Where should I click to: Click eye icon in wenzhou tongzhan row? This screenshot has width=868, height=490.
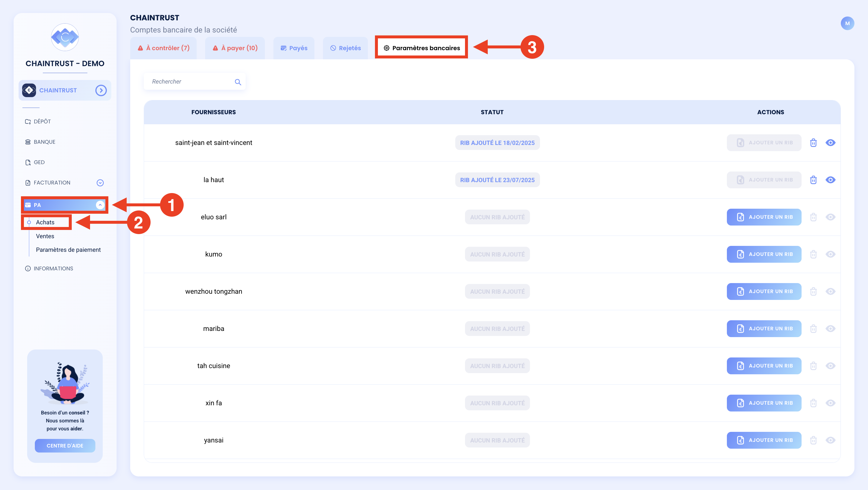point(830,292)
